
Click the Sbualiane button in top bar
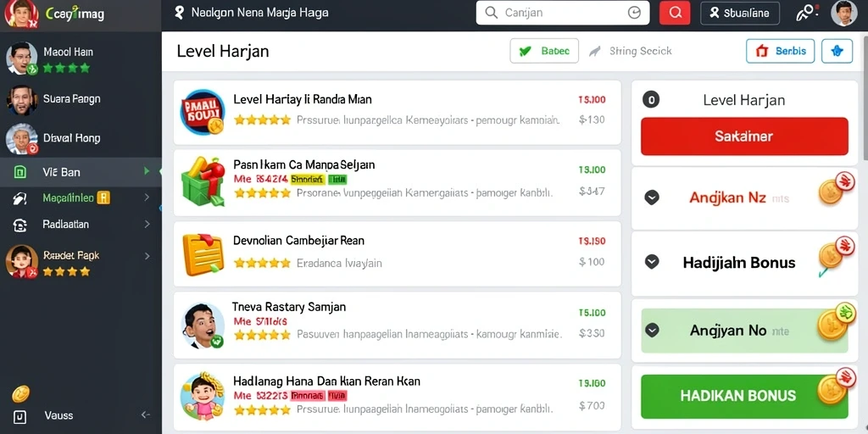coord(740,14)
